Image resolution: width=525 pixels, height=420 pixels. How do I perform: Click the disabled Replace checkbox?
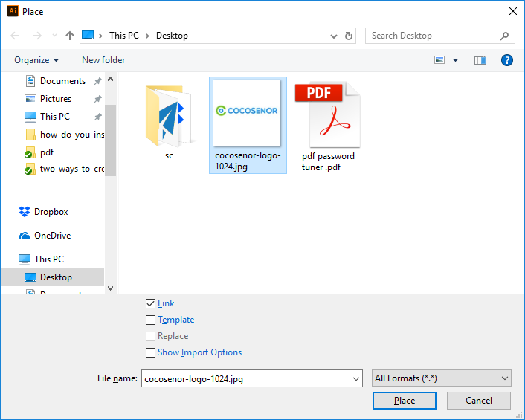point(151,336)
